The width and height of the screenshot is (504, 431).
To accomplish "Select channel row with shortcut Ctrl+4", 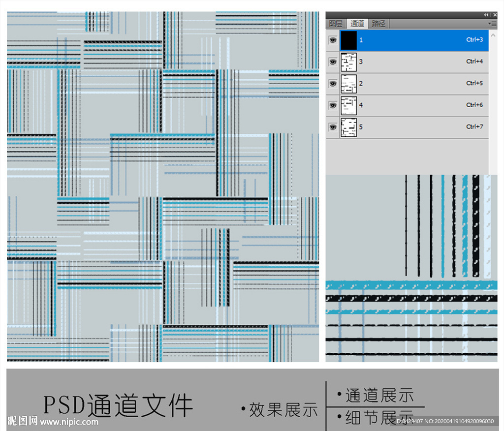I will pos(407,62).
